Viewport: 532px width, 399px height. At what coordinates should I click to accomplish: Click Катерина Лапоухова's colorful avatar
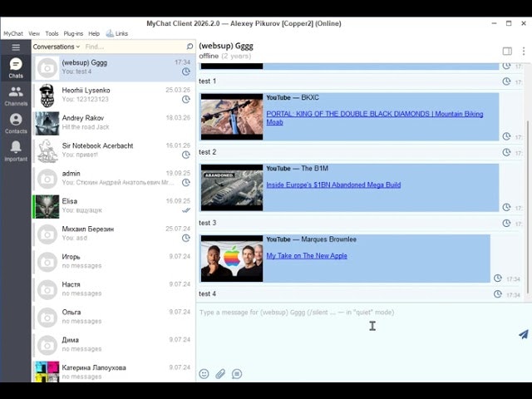[x=47, y=372]
